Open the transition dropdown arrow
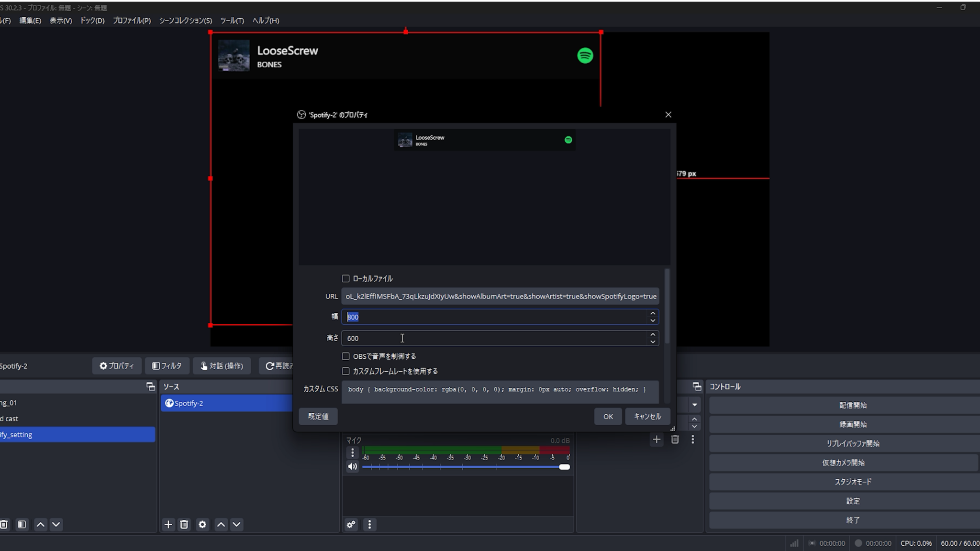The width and height of the screenshot is (980, 551). [695, 405]
